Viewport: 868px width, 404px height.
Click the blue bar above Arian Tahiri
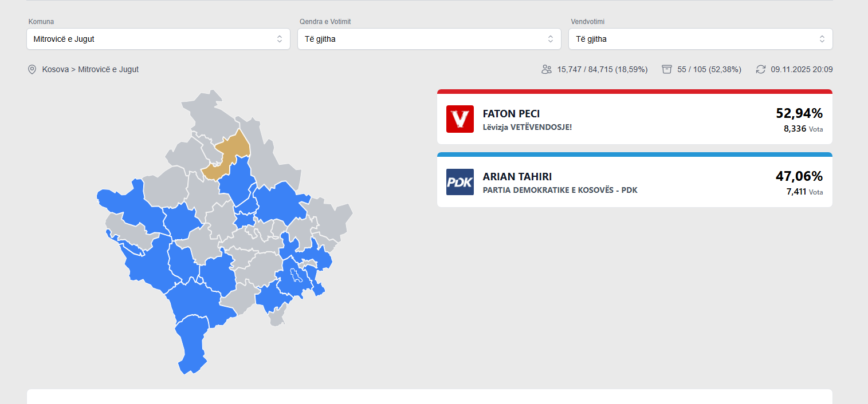(634, 155)
